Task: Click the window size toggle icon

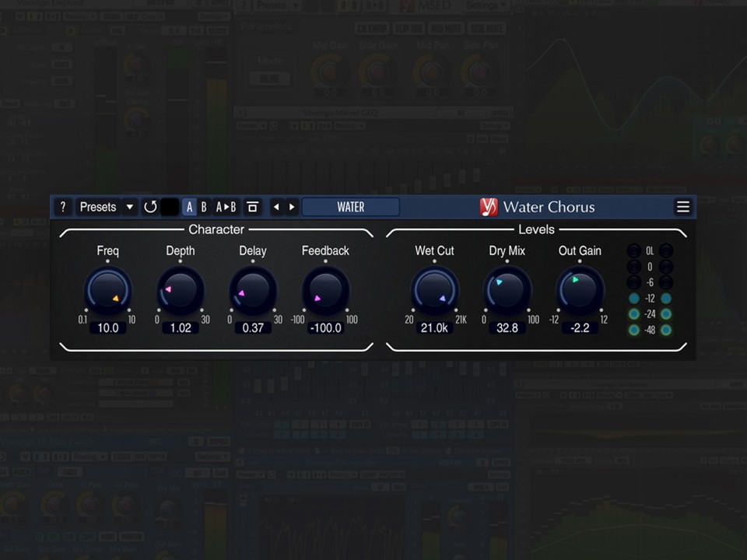Action: 252,207
